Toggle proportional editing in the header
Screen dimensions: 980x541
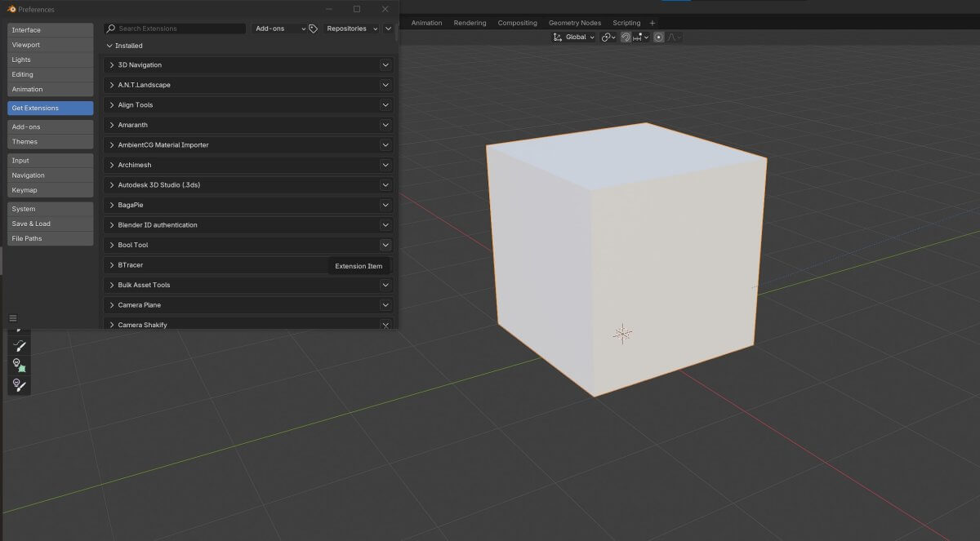(658, 37)
